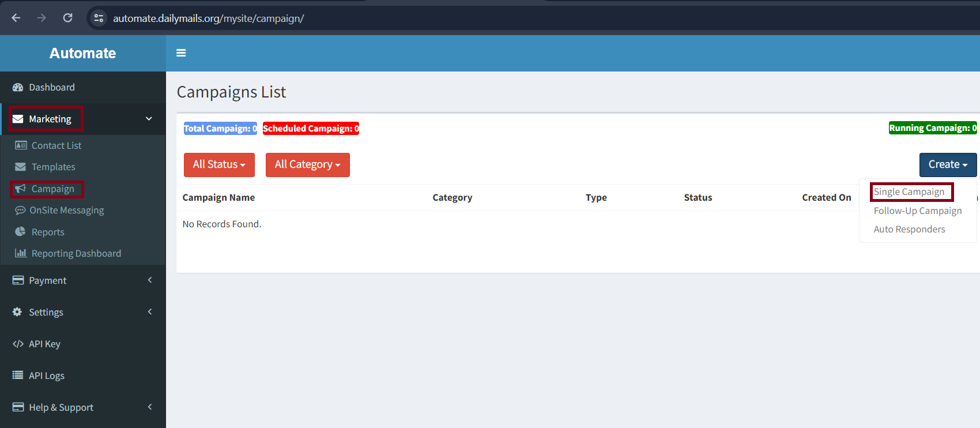Choose Follow-Up Campaign menu option
The image size is (980, 428).
(917, 211)
